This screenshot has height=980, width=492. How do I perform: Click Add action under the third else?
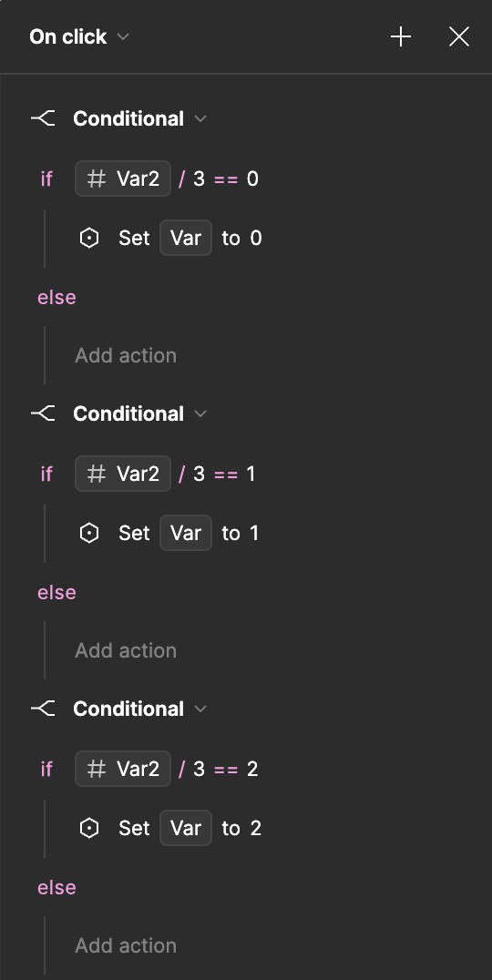(126, 945)
